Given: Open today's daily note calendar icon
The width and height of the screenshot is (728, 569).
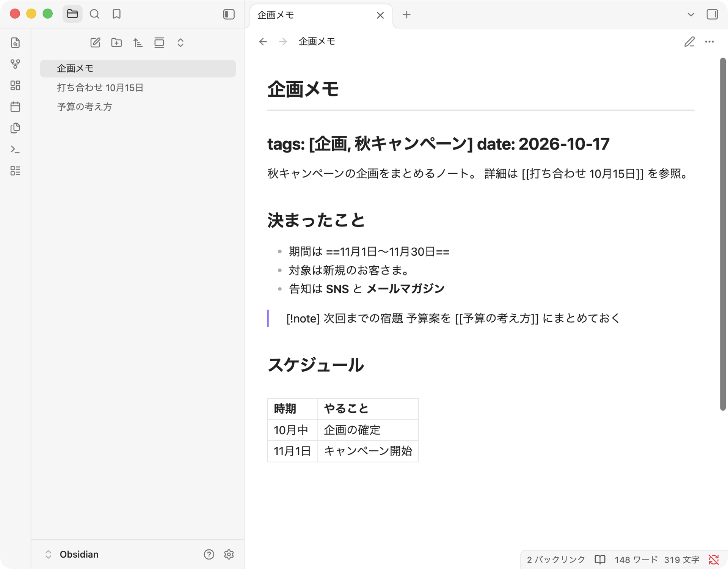Looking at the screenshot, I should click(x=15, y=107).
